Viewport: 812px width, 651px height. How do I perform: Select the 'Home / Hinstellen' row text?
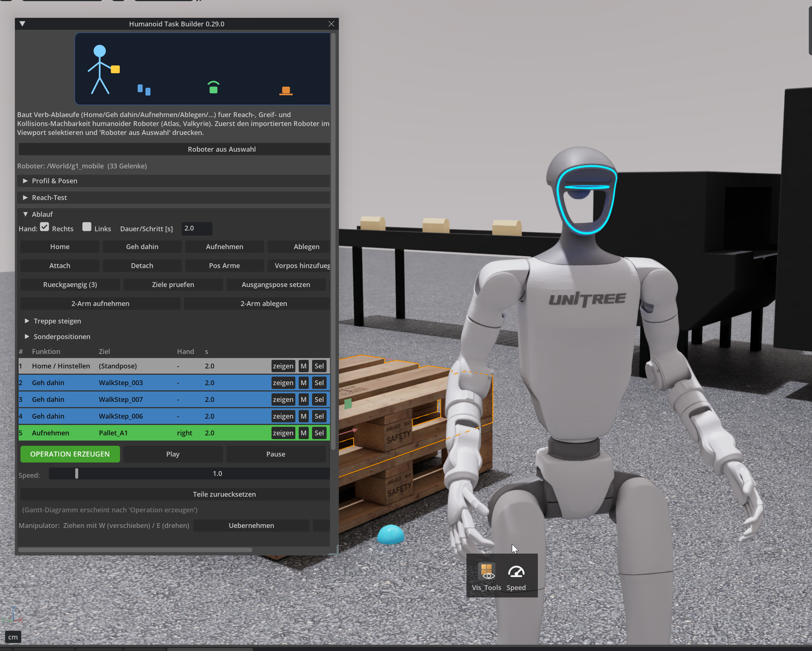coord(61,366)
